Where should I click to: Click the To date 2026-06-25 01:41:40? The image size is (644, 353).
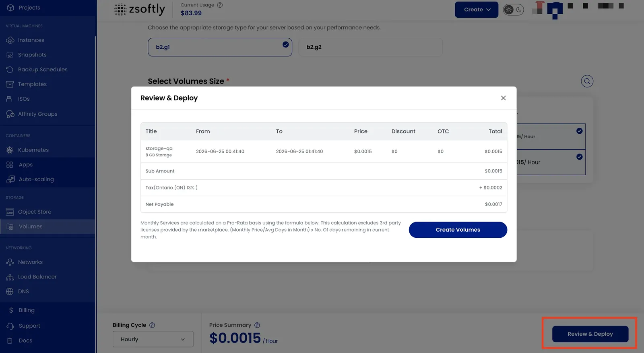tap(299, 152)
